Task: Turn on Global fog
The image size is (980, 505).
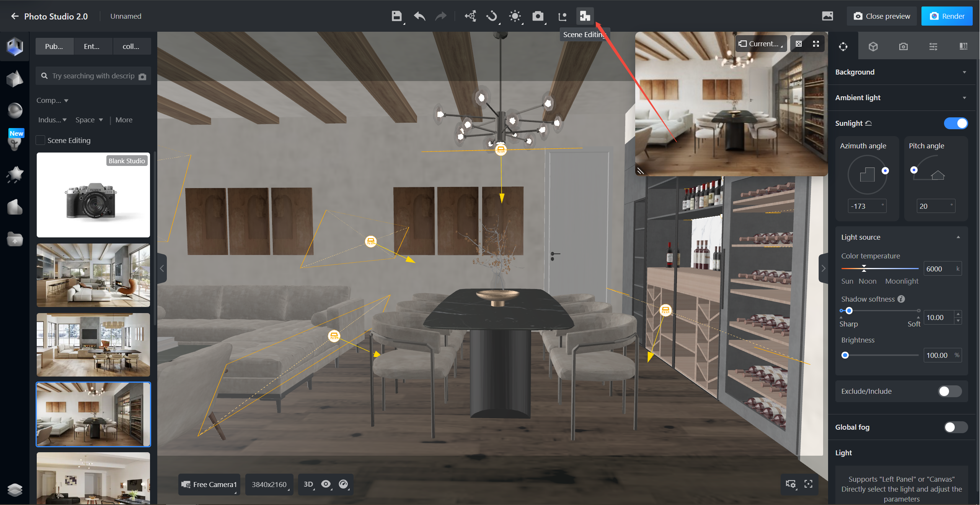Action: (956, 427)
